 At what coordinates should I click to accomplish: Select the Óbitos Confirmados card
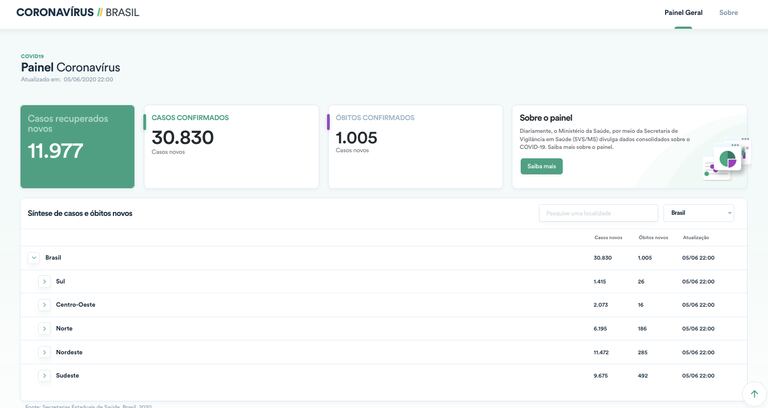point(415,147)
